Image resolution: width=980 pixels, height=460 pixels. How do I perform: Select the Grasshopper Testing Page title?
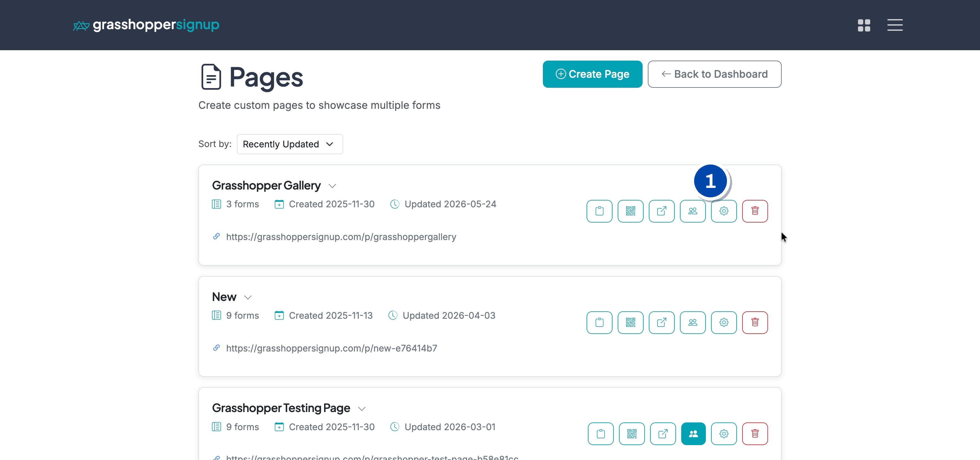281,408
